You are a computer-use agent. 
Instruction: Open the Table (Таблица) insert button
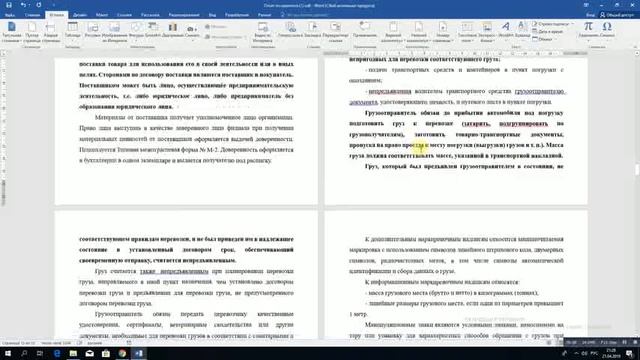tap(73, 31)
